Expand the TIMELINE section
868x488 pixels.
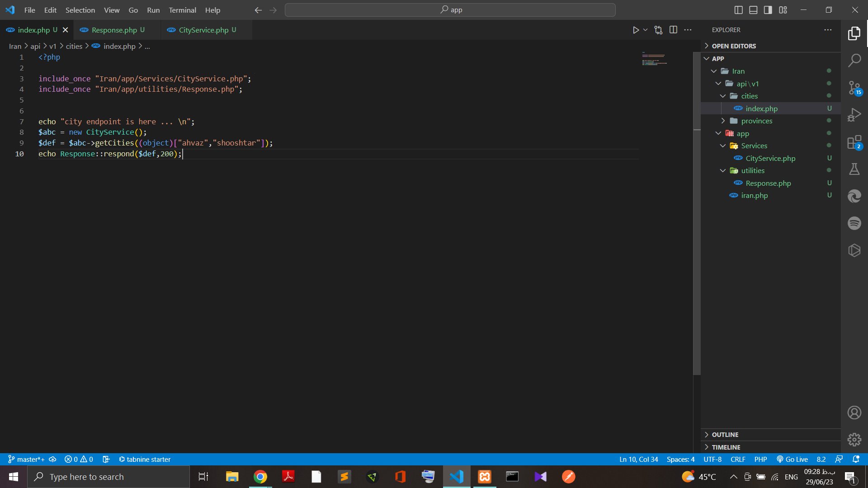[770, 447]
